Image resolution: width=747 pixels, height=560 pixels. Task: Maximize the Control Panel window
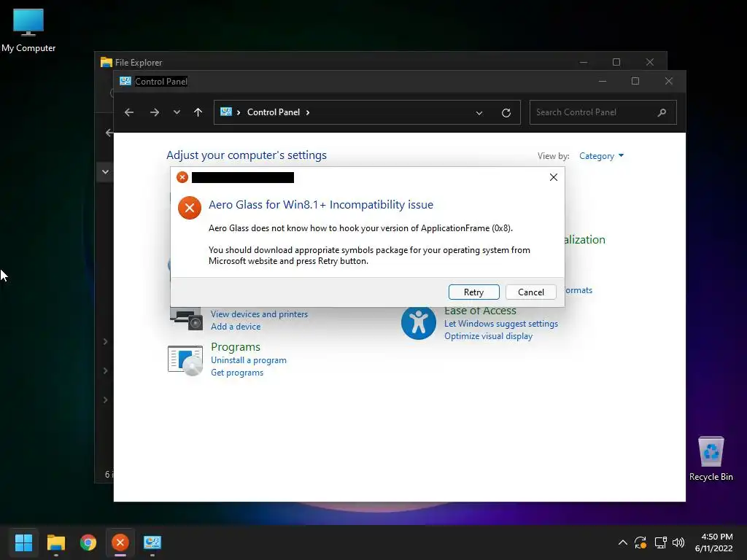[635, 81]
